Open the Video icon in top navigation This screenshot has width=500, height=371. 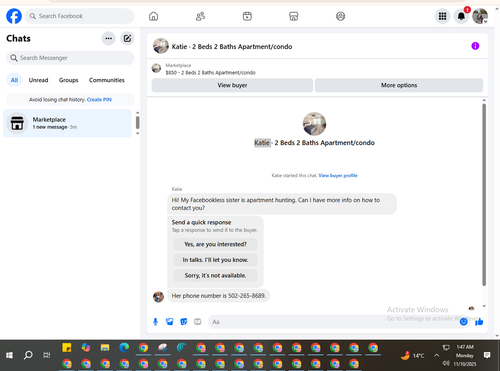pos(247,16)
